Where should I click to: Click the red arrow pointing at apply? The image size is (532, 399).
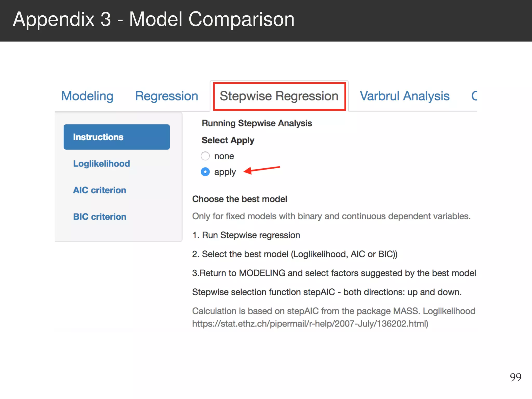[262, 170]
